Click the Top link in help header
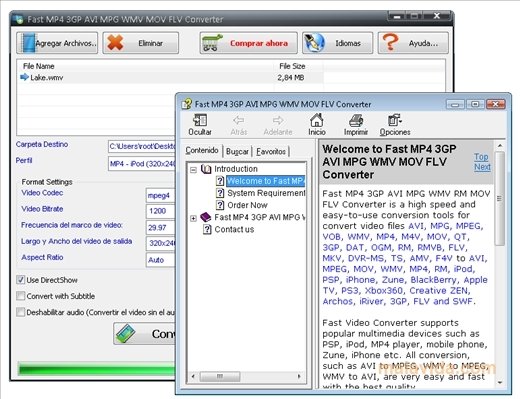Screen dimensions: 520x399 pyautogui.click(x=481, y=157)
